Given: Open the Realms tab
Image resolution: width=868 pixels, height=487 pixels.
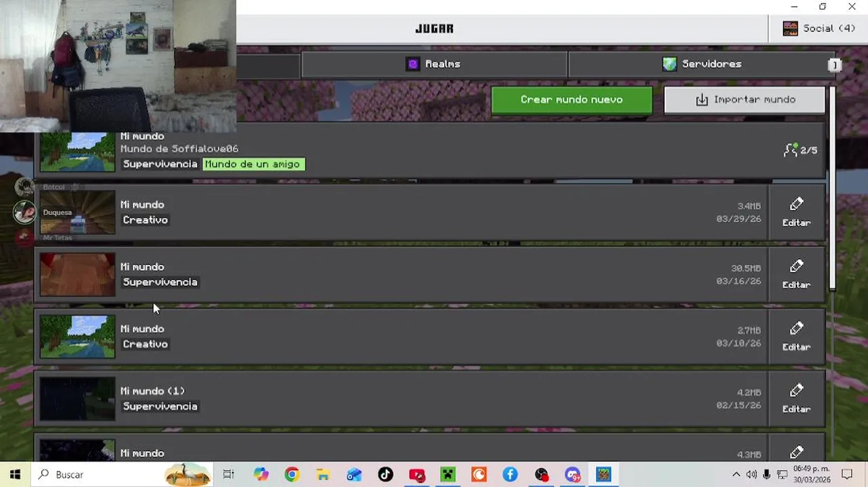Looking at the screenshot, I should pyautogui.click(x=433, y=64).
